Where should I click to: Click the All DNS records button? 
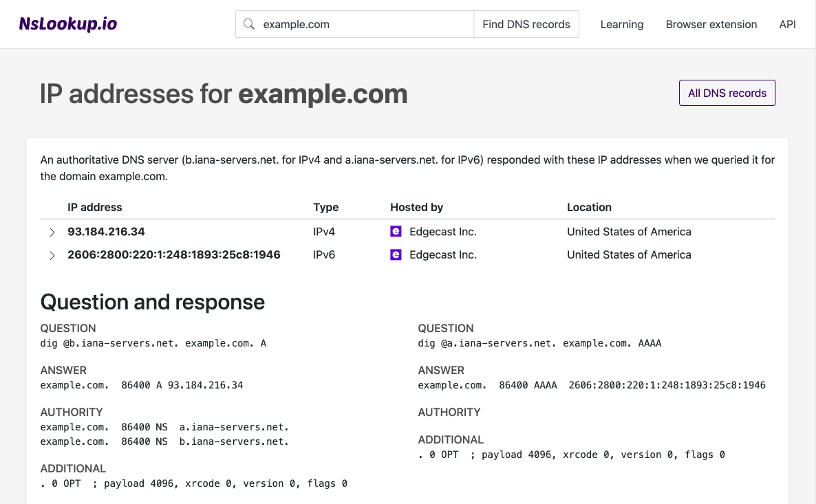click(727, 92)
